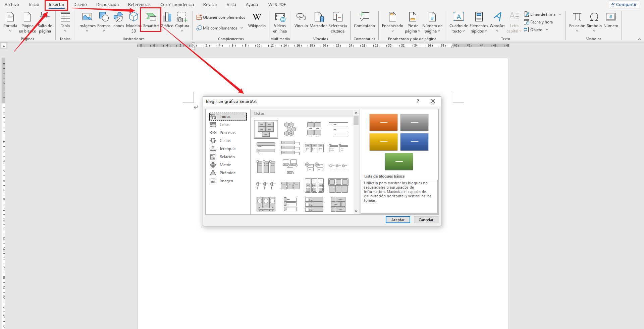Image resolution: width=644 pixels, height=329 pixels.
Task: Select the Todos SmartArt category
Action: [228, 117]
